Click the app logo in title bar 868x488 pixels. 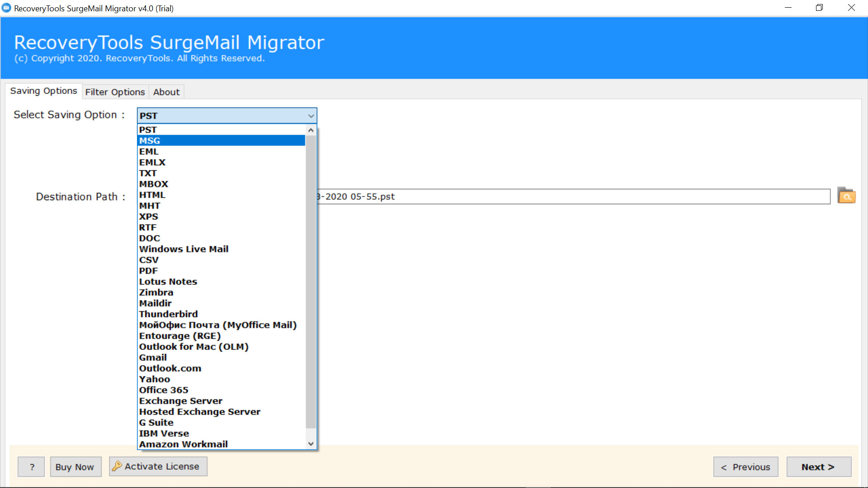[6, 8]
